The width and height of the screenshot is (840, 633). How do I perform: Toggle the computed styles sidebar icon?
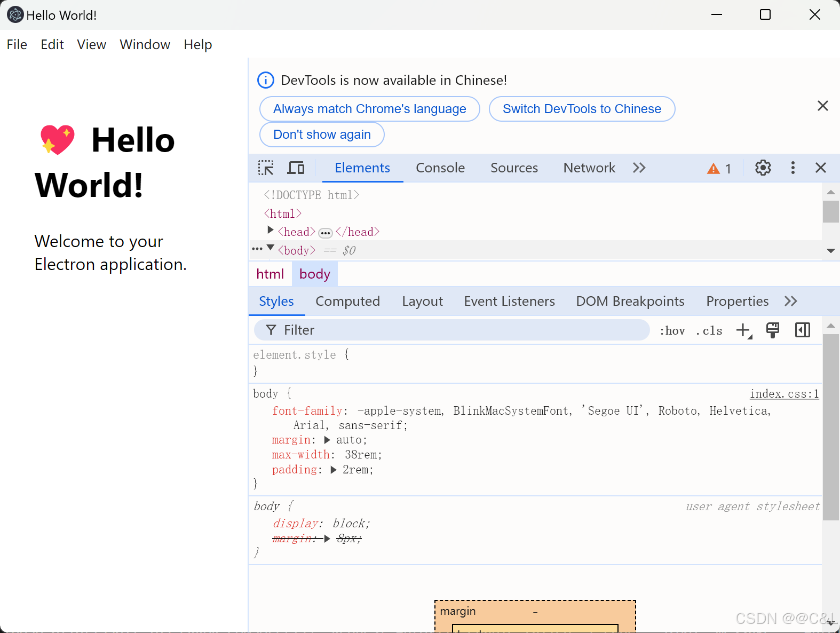[803, 330]
